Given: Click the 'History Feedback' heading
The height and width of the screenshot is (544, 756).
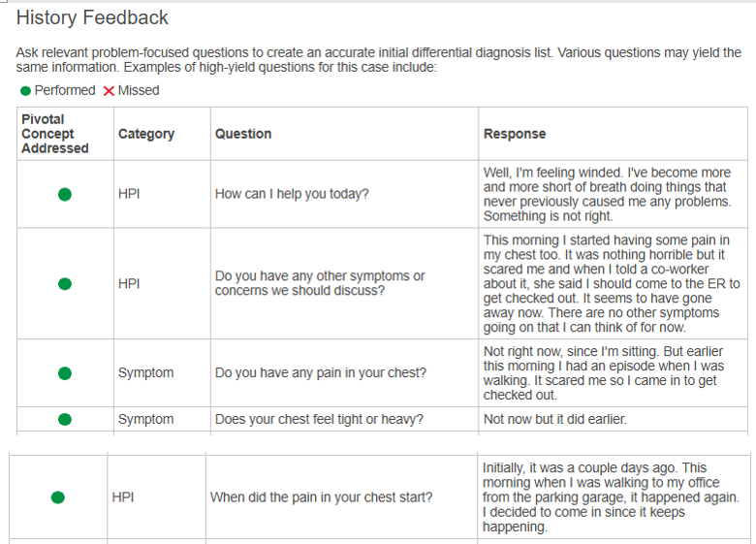Looking at the screenshot, I should (93, 17).
